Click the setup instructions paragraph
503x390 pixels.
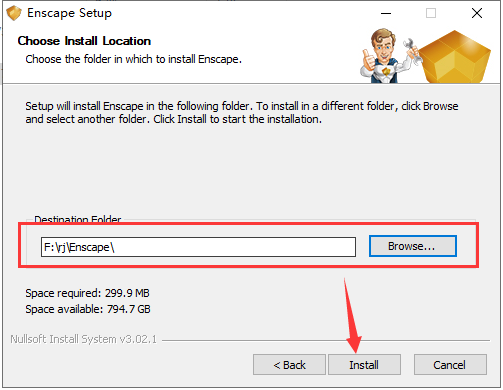pyautogui.click(x=242, y=113)
